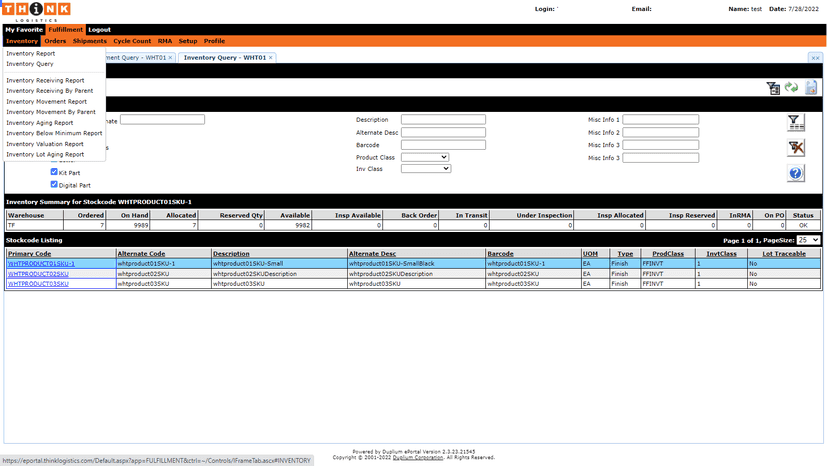Clear filters with the crossed funnel button
Screen dimensions: 828x466
pyautogui.click(x=796, y=148)
